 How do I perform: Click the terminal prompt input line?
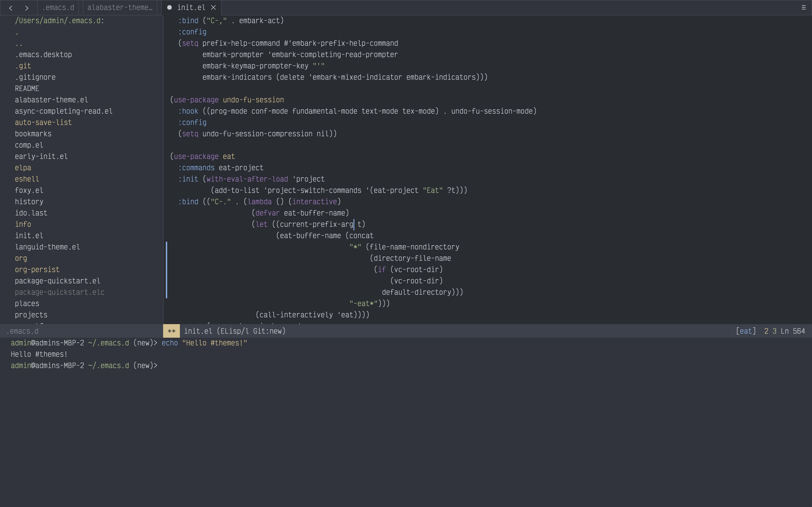[201, 366]
